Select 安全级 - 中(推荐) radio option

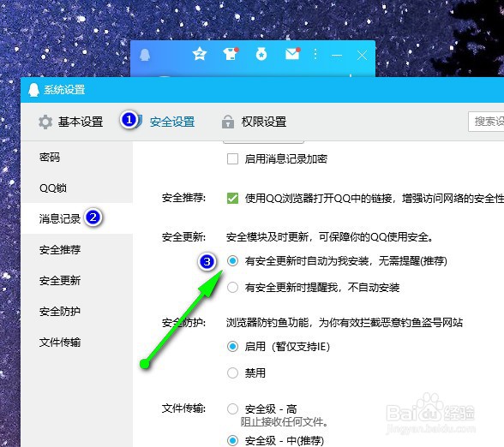click(232, 440)
